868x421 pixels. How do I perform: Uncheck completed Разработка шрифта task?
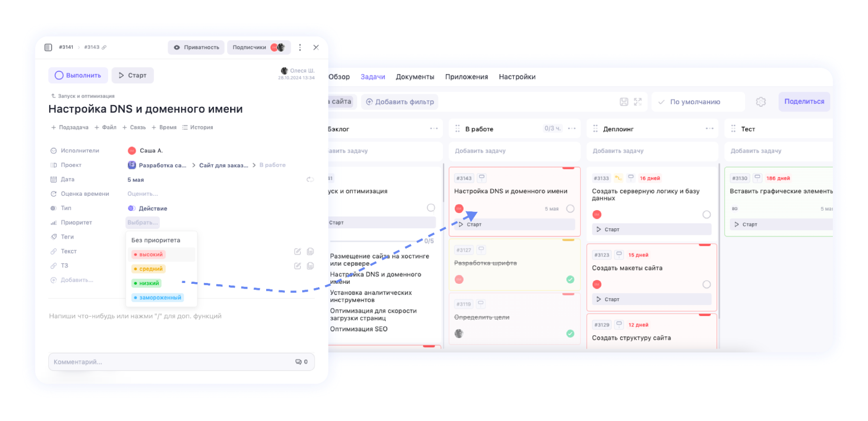pyautogui.click(x=570, y=280)
